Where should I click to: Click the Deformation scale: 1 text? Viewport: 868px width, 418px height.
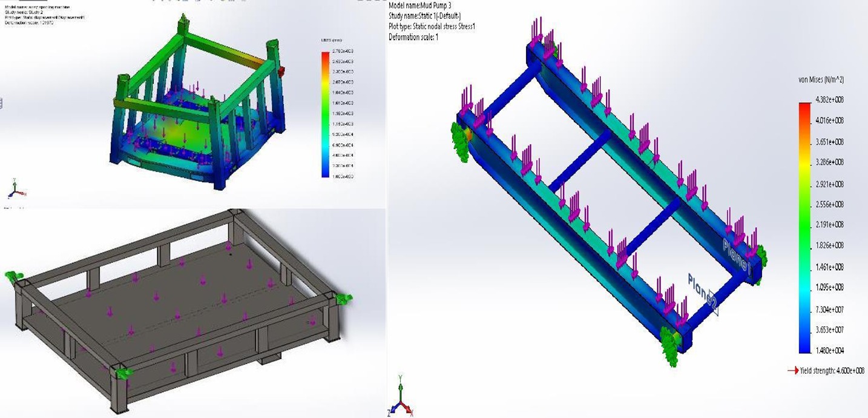413,37
